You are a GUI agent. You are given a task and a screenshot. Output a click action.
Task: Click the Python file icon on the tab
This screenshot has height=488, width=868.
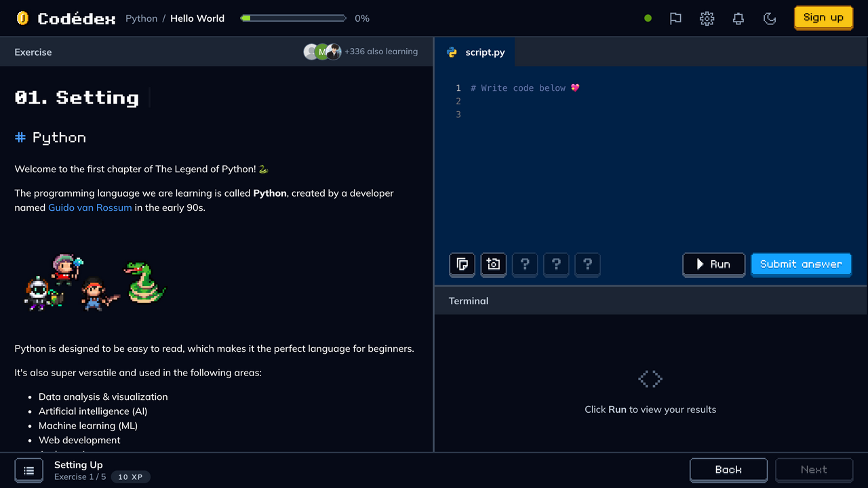click(x=452, y=52)
